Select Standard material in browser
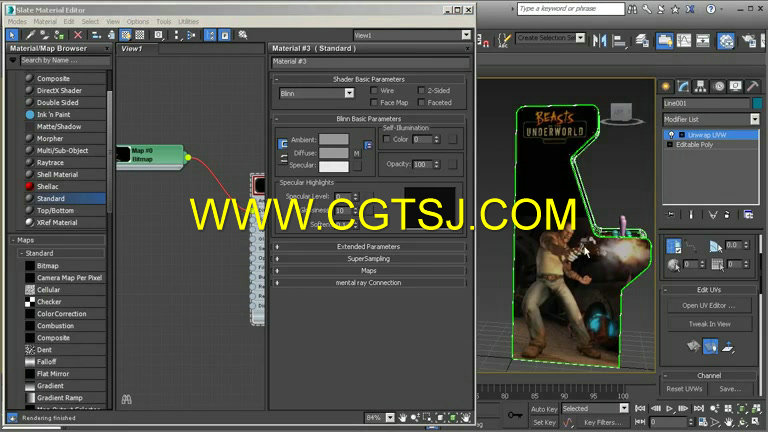 (x=65, y=198)
